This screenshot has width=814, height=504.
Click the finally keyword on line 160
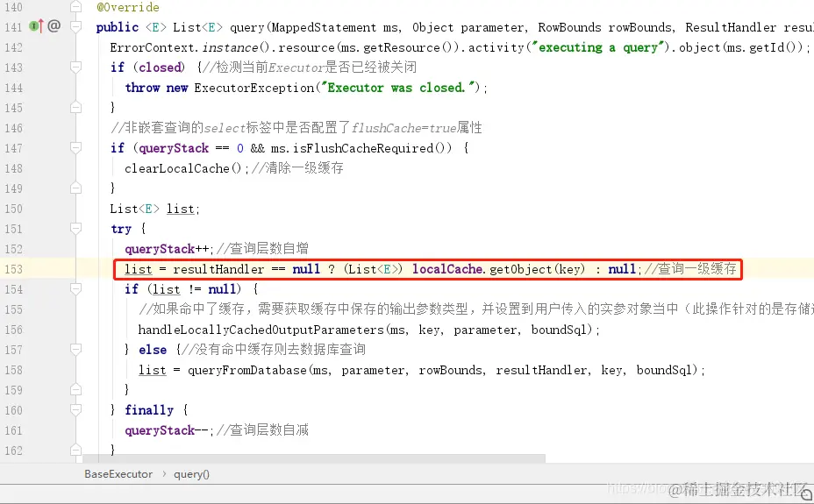[149, 410]
